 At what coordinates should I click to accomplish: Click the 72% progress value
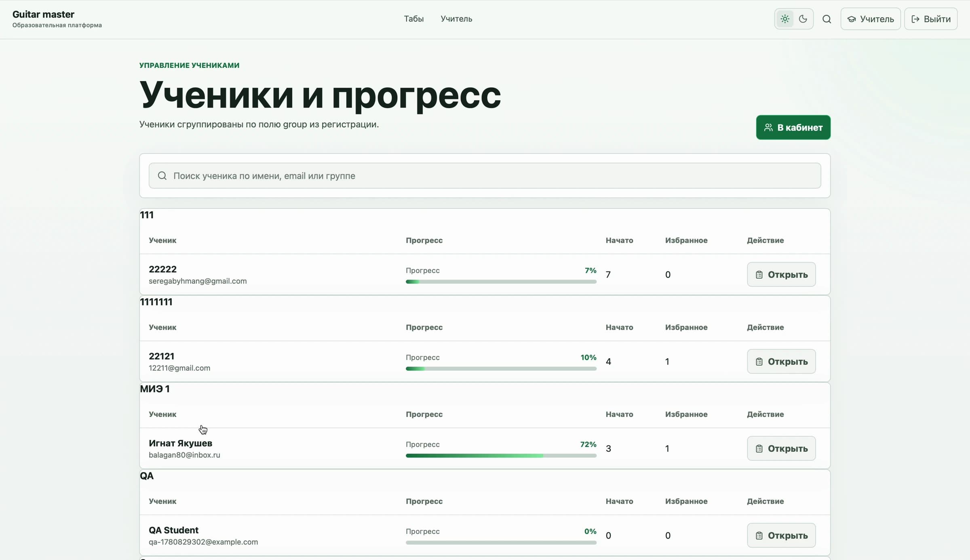pyautogui.click(x=588, y=444)
